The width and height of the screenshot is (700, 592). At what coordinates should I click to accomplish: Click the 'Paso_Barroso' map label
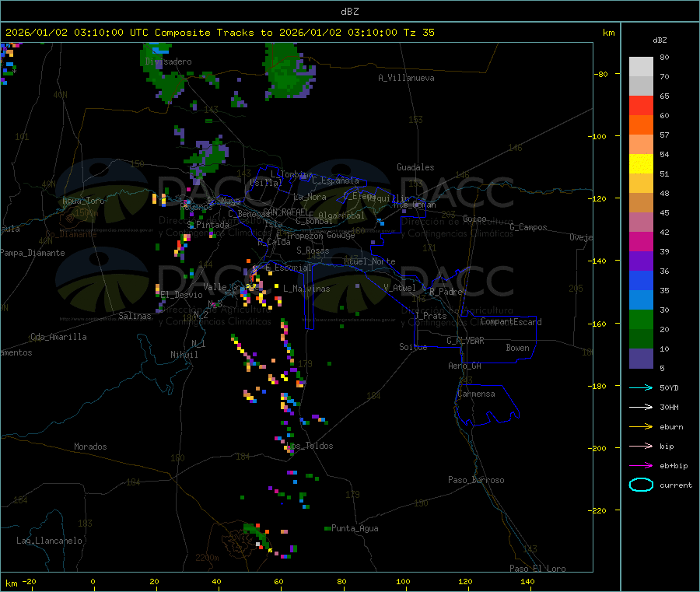point(476,480)
